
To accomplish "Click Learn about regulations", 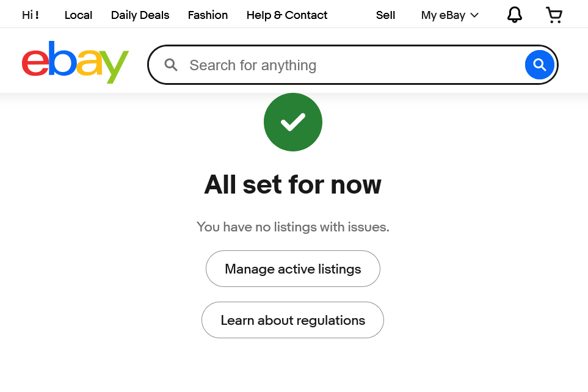I will 292,320.
